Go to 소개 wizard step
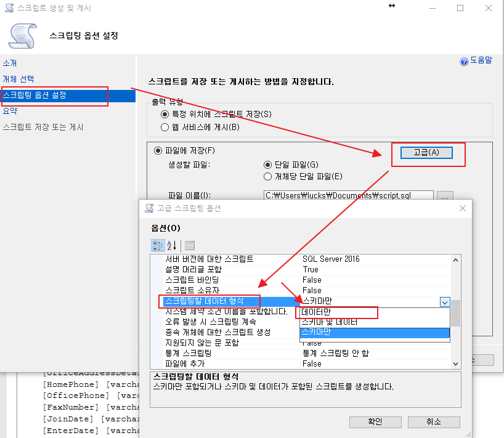 10,63
